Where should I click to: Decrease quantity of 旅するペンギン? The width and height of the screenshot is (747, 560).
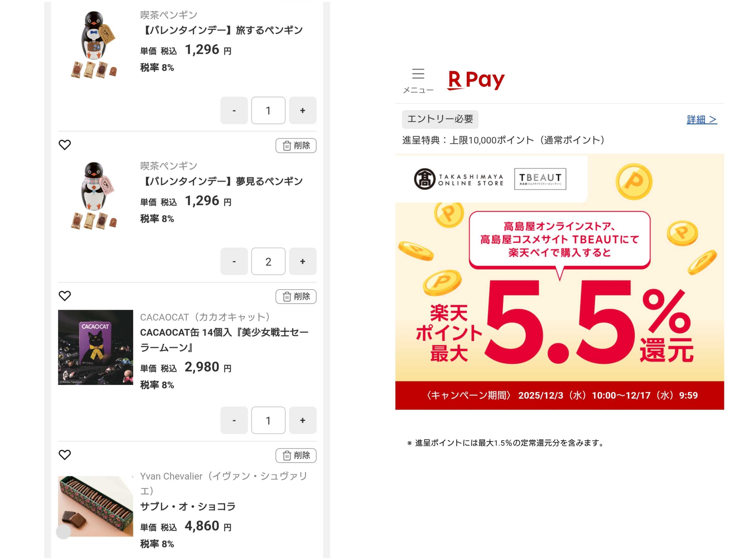click(234, 110)
